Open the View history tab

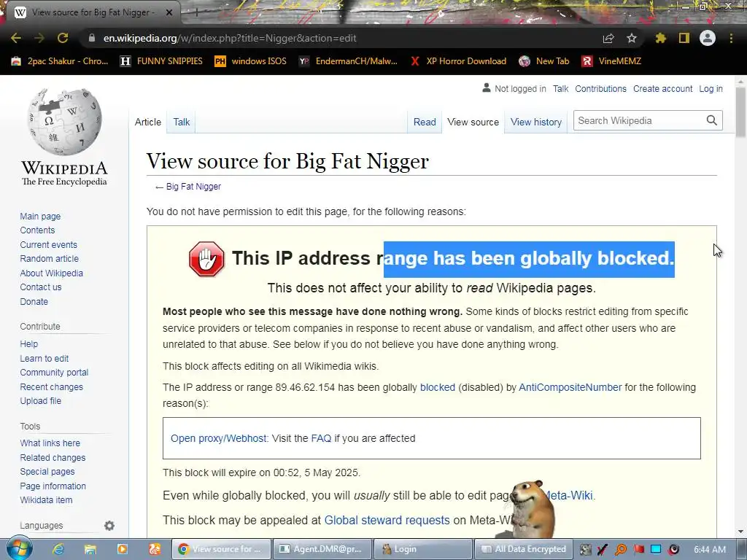pos(536,122)
